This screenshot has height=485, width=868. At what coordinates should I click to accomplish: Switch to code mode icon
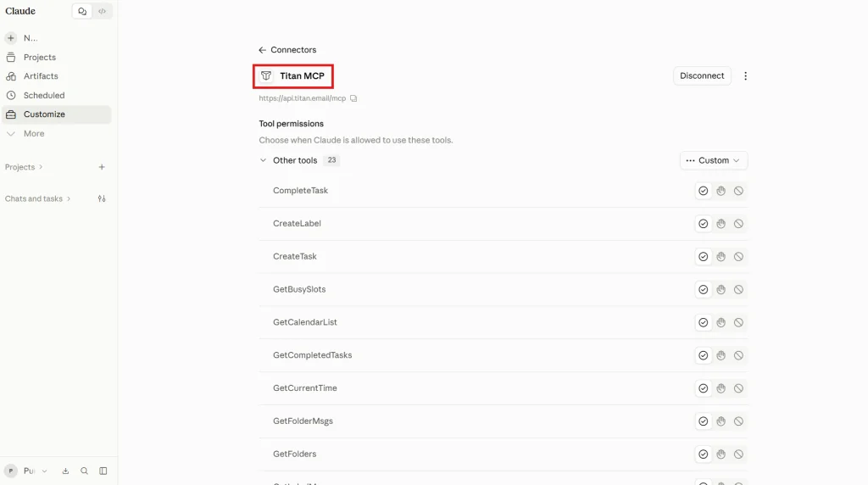click(103, 11)
